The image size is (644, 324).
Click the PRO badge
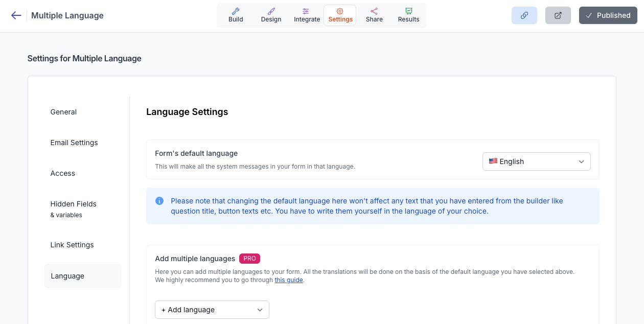pos(249,259)
